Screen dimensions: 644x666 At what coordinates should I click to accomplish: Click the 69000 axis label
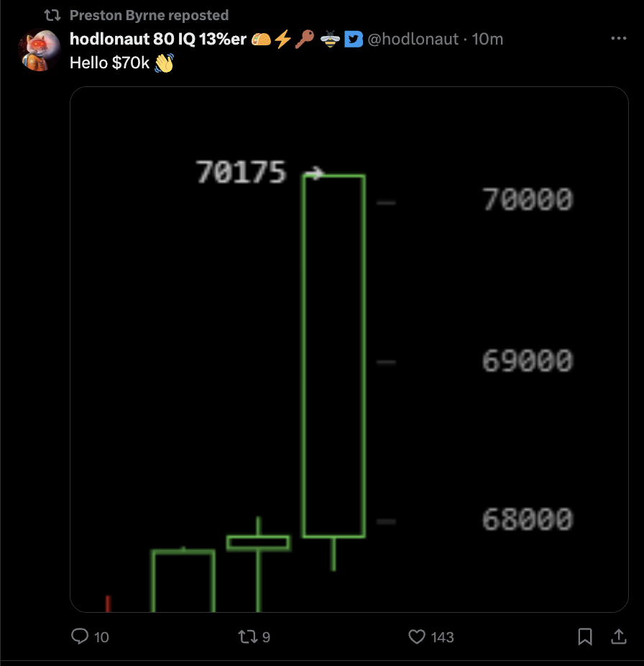(527, 361)
